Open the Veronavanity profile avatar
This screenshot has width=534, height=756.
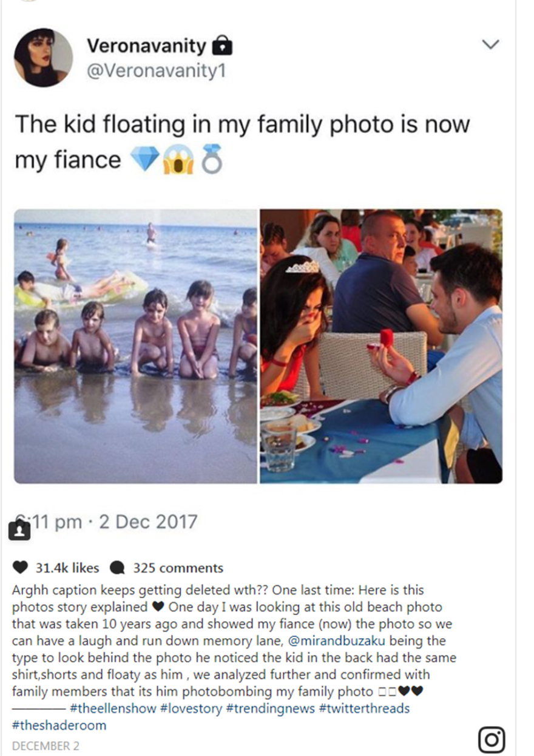(43, 57)
